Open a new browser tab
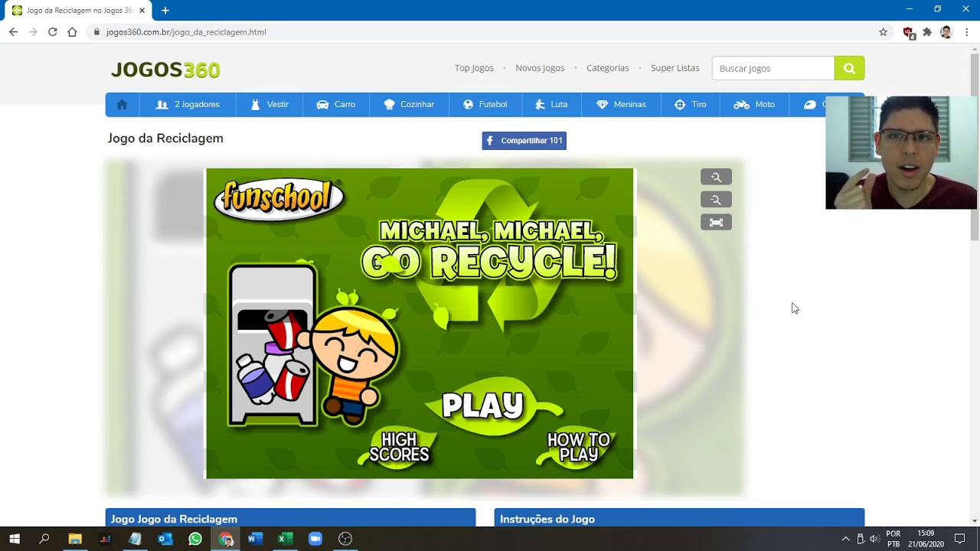The width and height of the screenshot is (980, 551). (x=165, y=11)
